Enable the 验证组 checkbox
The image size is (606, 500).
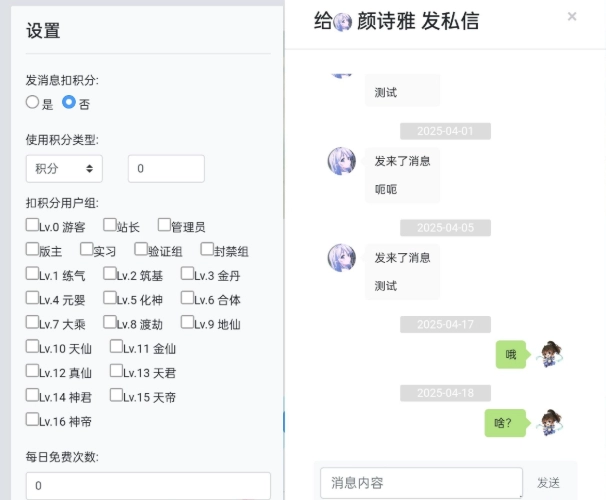point(141,249)
